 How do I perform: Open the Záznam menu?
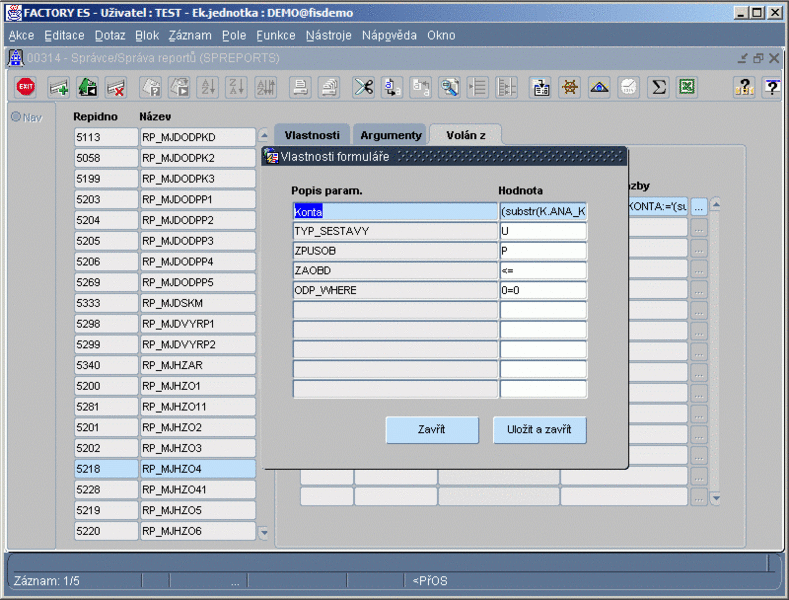pyautogui.click(x=190, y=35)
